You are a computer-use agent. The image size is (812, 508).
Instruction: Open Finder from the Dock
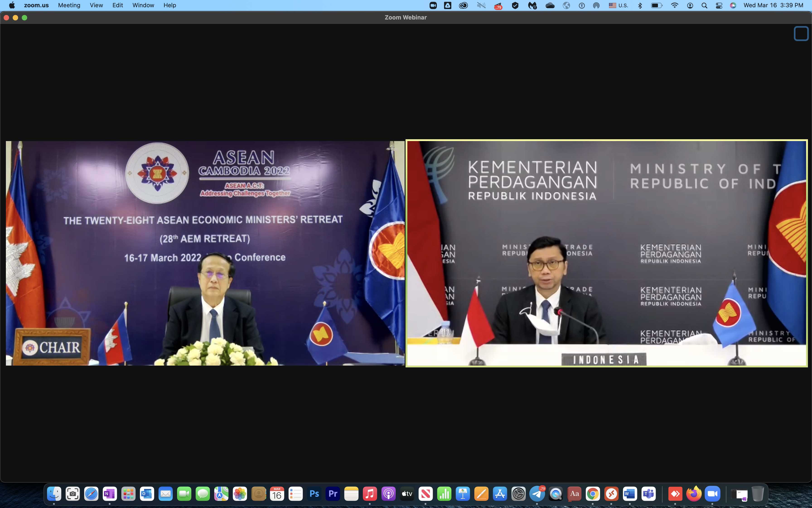point(54,493)
